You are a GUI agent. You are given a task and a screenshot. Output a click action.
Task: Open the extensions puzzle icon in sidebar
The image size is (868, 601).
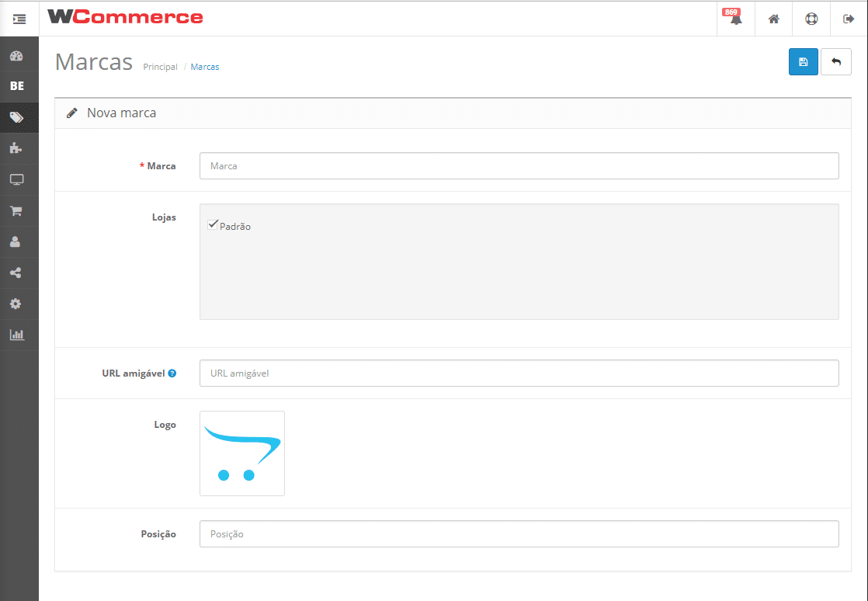pyautogui.click(x=16, y=148)
